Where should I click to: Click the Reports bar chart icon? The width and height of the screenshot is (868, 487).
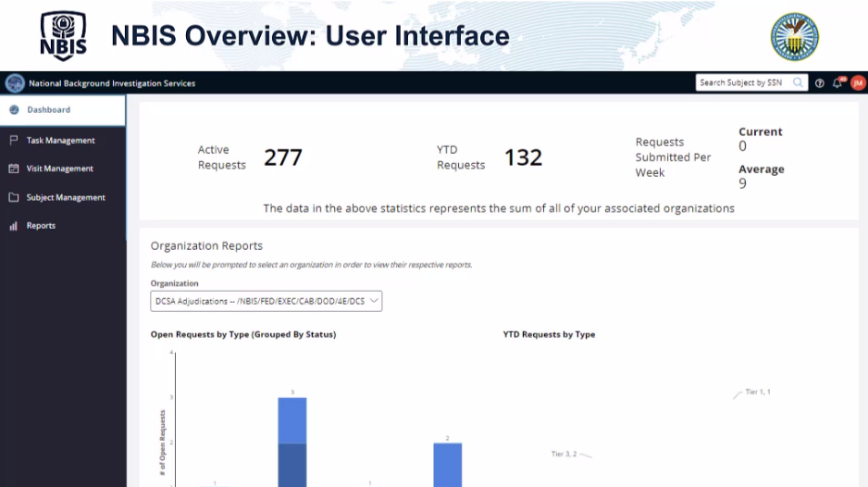[x=14, y=226]
